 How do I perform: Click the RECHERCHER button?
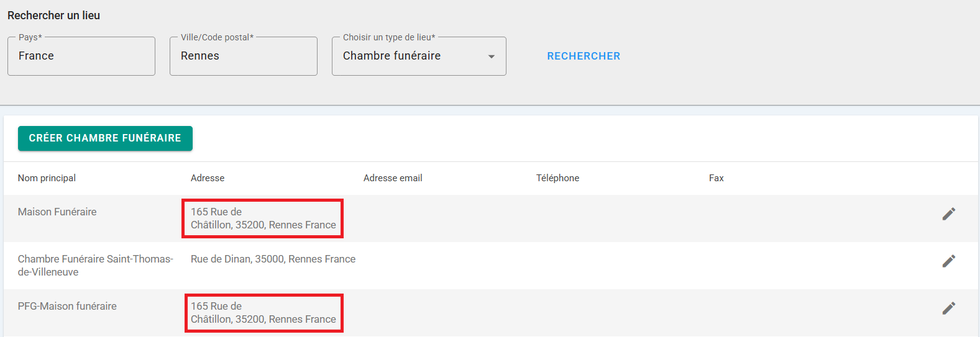tap(584, 56)
